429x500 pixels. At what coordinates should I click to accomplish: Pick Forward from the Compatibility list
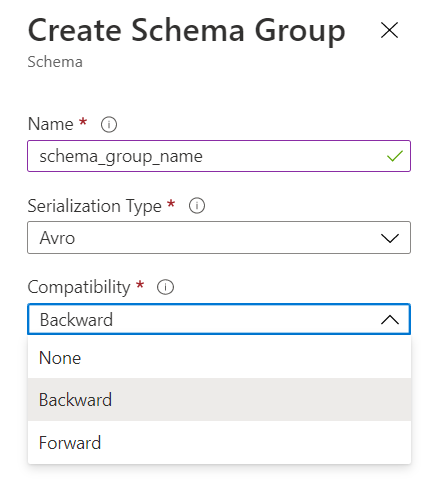click(219, 442)
